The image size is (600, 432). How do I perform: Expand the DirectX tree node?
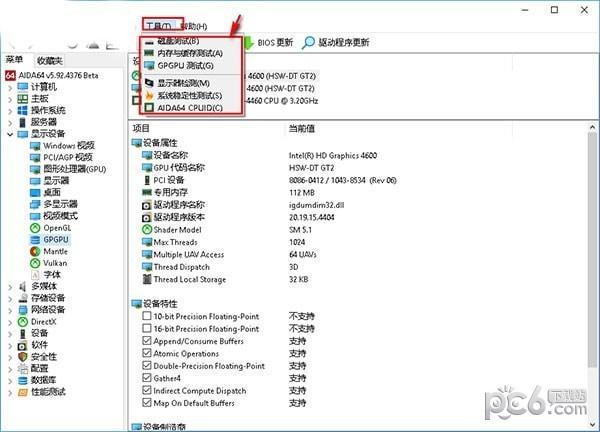tap(10, 322)
